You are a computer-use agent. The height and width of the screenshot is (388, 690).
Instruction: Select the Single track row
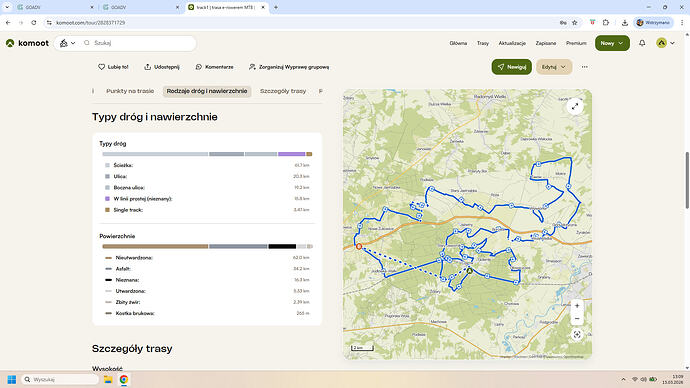207,210
